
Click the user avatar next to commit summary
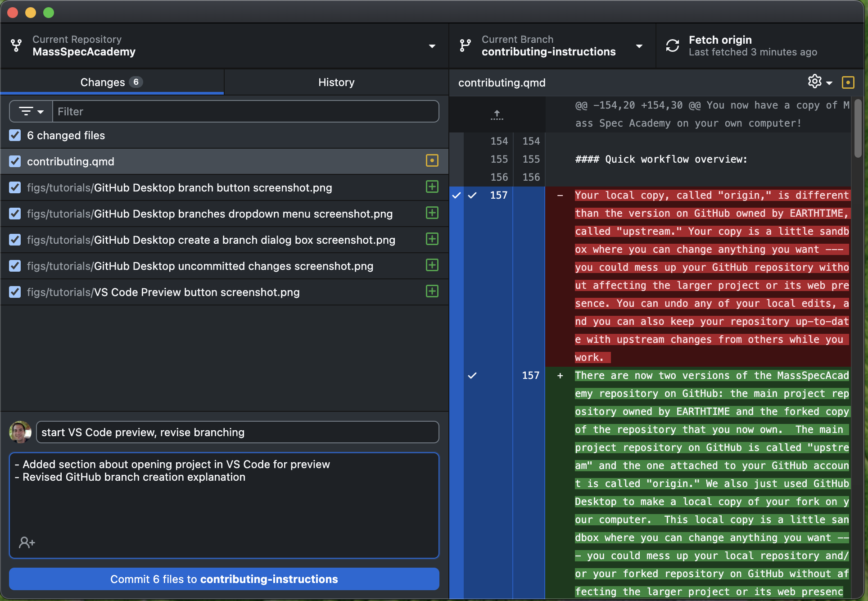click(x=20, y=432)
